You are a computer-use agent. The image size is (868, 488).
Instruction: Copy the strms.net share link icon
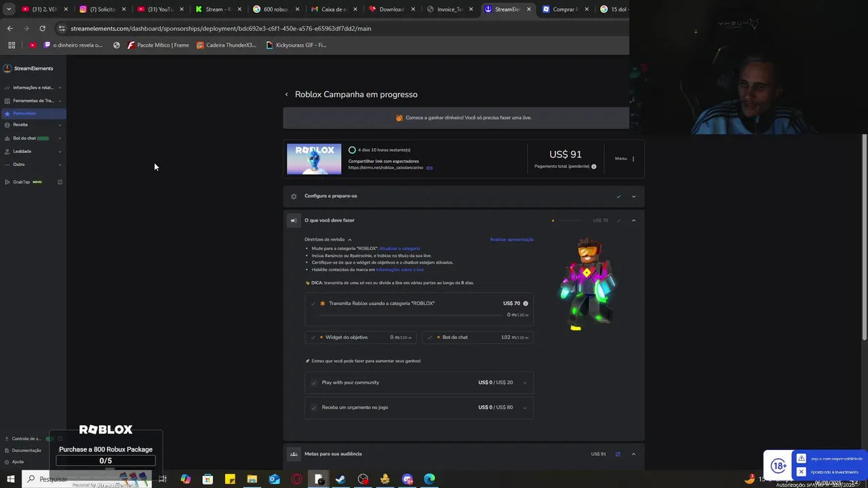pos(429,168)
